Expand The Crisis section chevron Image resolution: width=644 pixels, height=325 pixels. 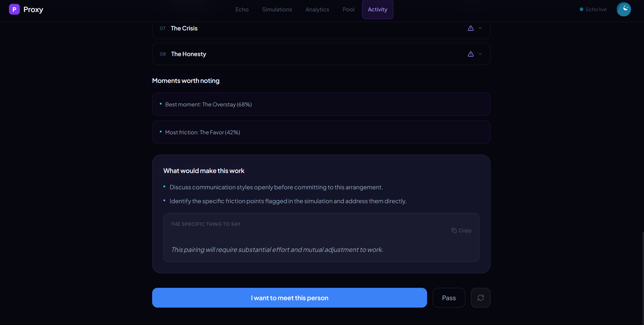coord(480,28)
